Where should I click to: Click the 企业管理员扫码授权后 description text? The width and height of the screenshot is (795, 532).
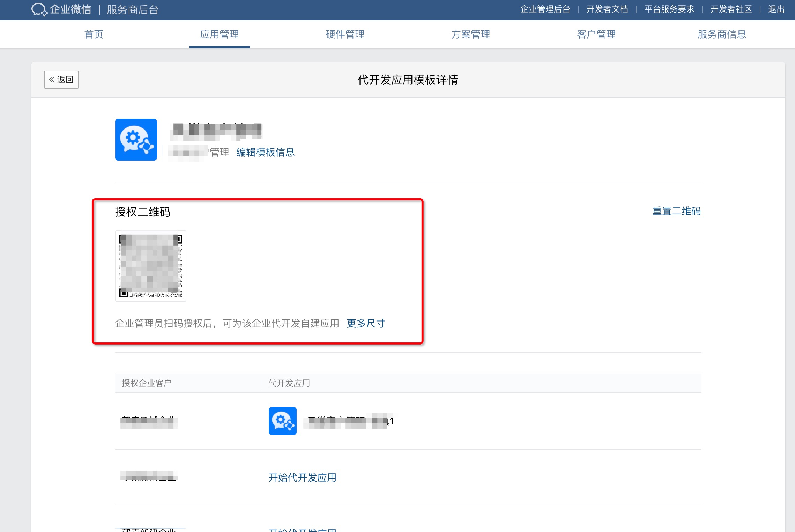[x=227, y=323]
